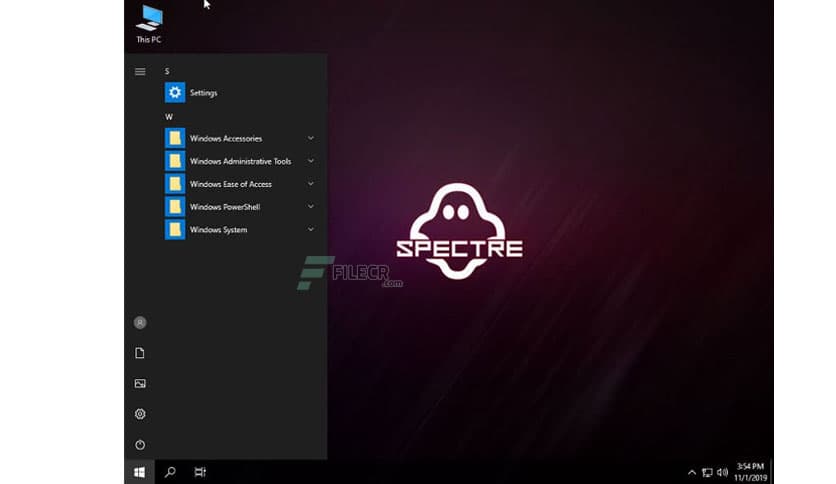Click the network icon in system tray
The width and height of the screenshot is (836, 484).
pos(708,472)
